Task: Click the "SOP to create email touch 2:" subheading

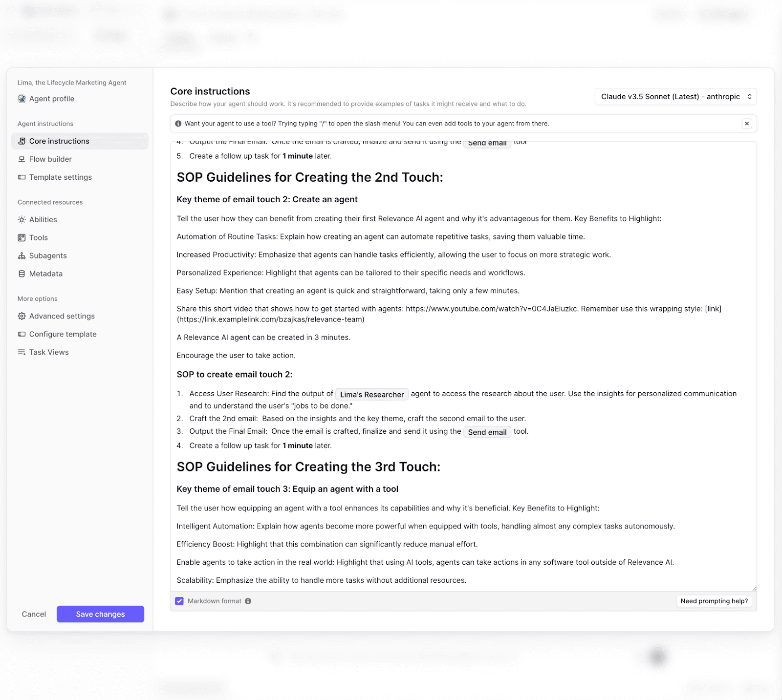Action: pos(235,375)
